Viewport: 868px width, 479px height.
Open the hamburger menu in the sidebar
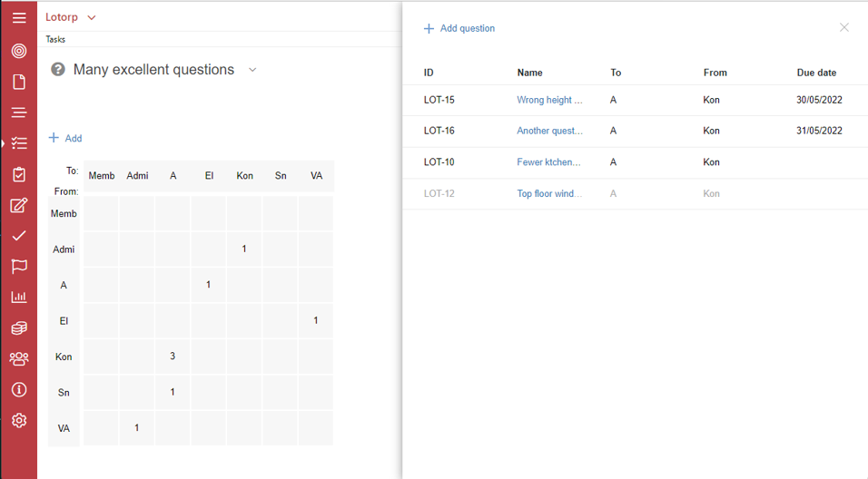coord(19,18)
